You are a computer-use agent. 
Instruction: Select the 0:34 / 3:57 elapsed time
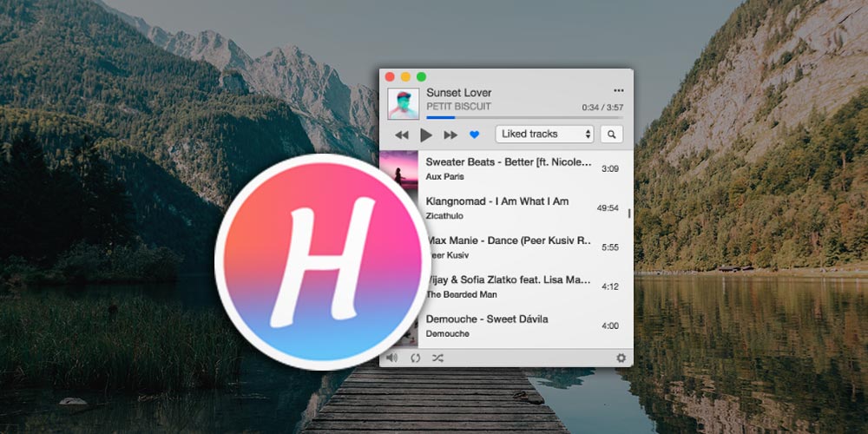coord(602,108)
